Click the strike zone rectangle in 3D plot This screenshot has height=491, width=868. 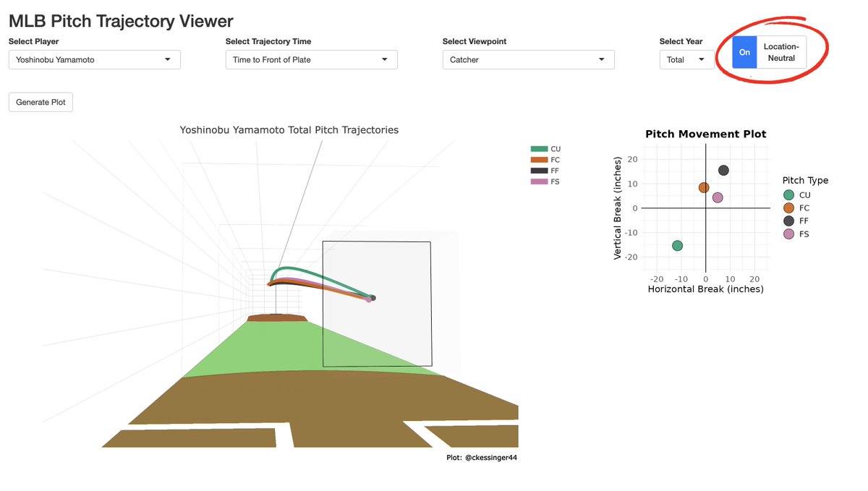tap(377, 304)
